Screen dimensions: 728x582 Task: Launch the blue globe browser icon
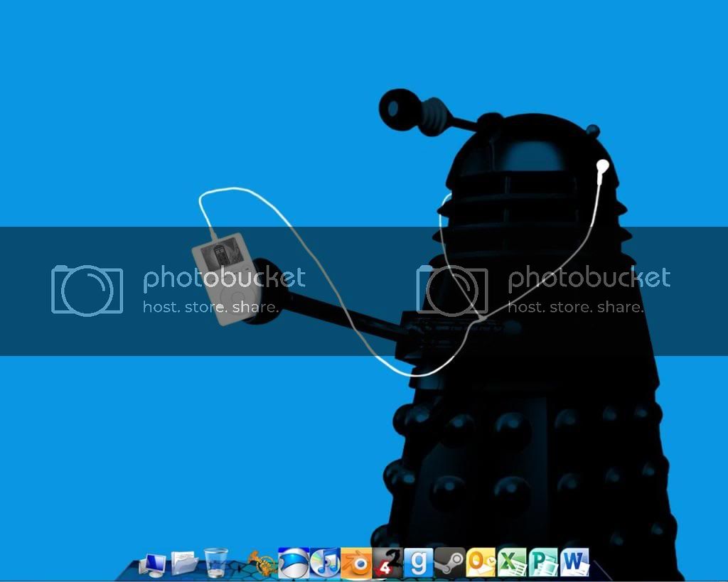click(294, 562)
